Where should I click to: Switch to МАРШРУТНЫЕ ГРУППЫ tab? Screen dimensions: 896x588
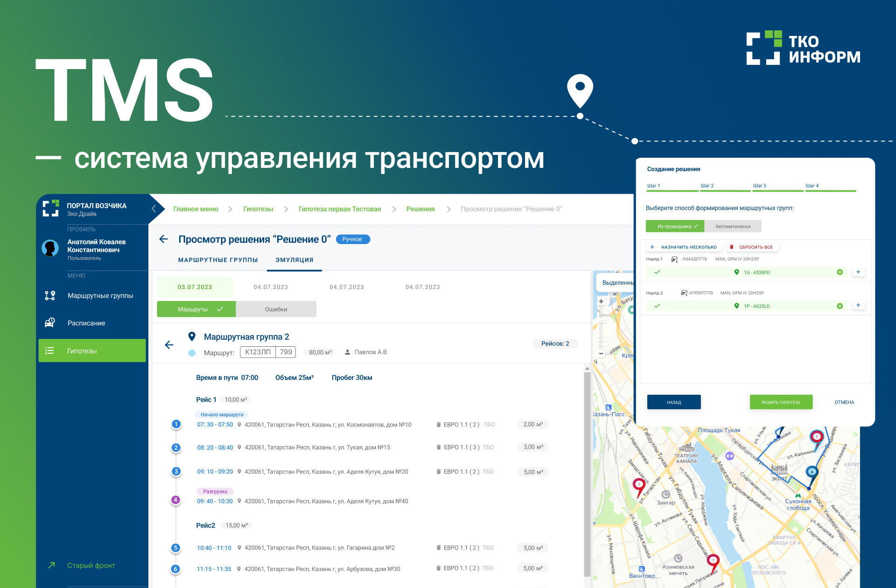tap(218, 260)
